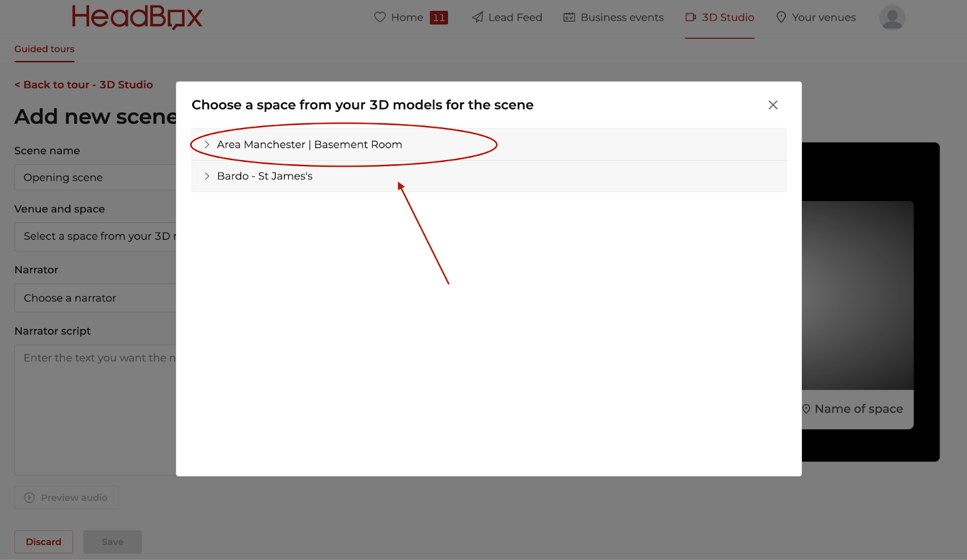Click the location pin Your venues icon
This screenshot has height=560, width=967.
click(781, 18)
